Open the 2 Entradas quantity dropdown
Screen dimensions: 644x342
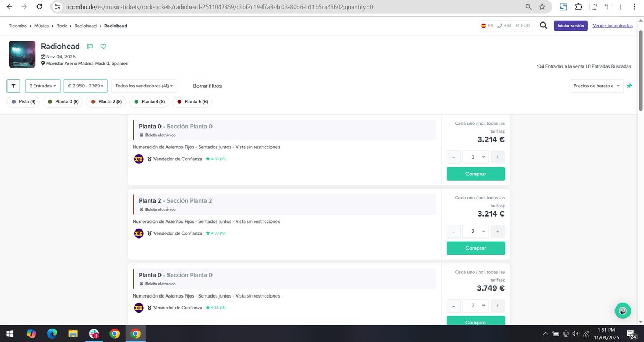pyautogui.click(x=42, y=86)
